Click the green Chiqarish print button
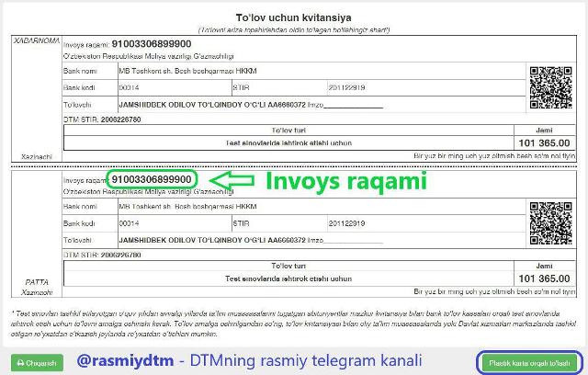Image resolution: width=588 pixels, height=375 pixels. (37, 362)
